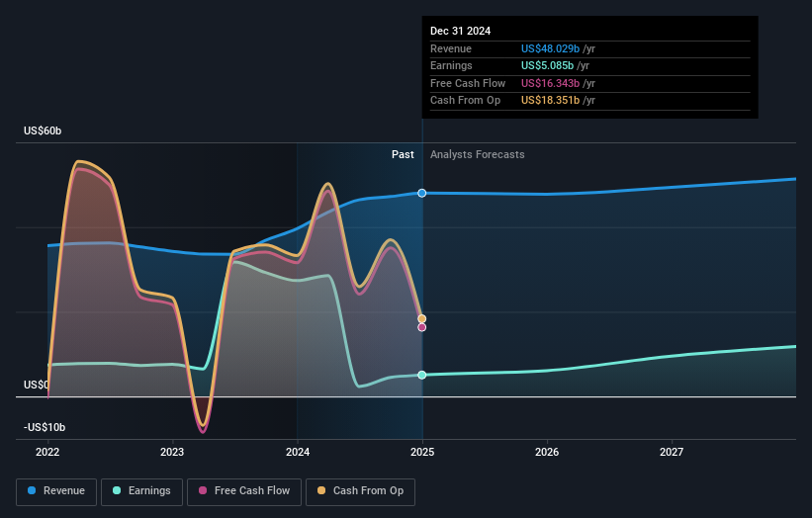The height and width of the screenshot is (518, 812).
Task: Click the US$5.085b earnings value
Action: point(547,65)
